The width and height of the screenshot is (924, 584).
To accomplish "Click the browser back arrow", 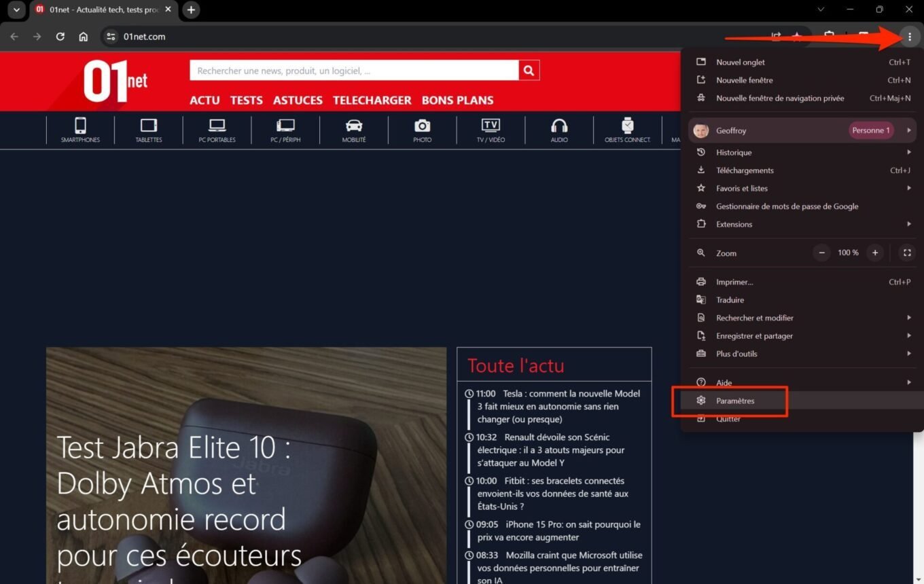I will (x=14, y=37).
